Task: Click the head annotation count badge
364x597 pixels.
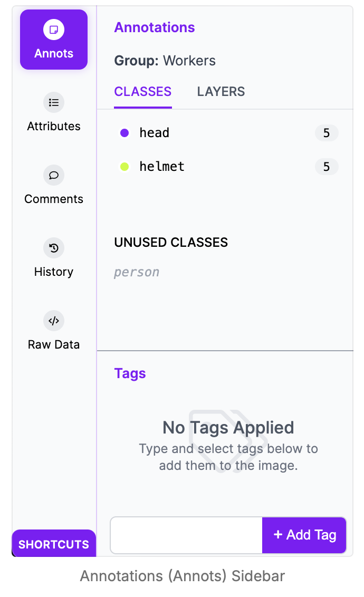Action: (327, 133)
